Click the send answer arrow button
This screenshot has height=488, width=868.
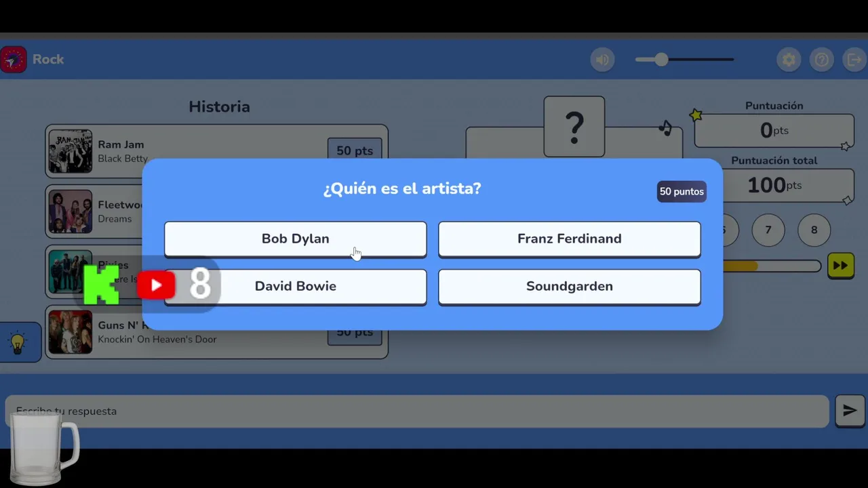coord(850,411)
